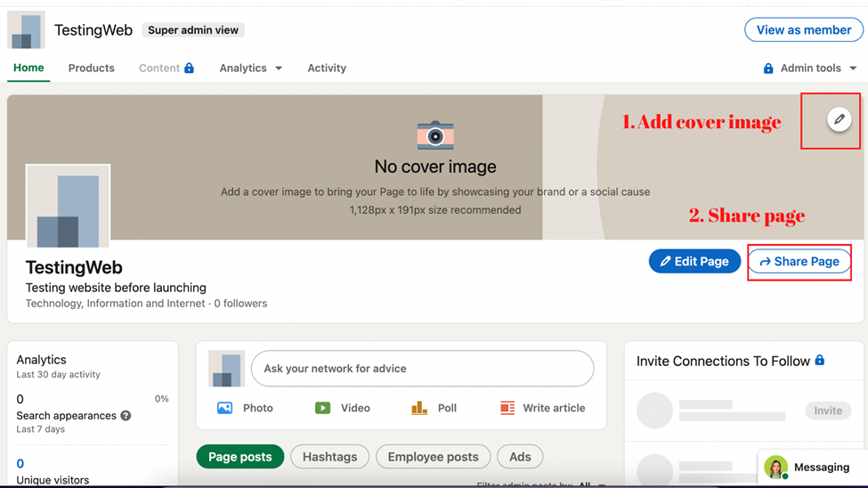Click the No cover image heading
The height and width of the screenshot is (488, 868).
[435, 167]
